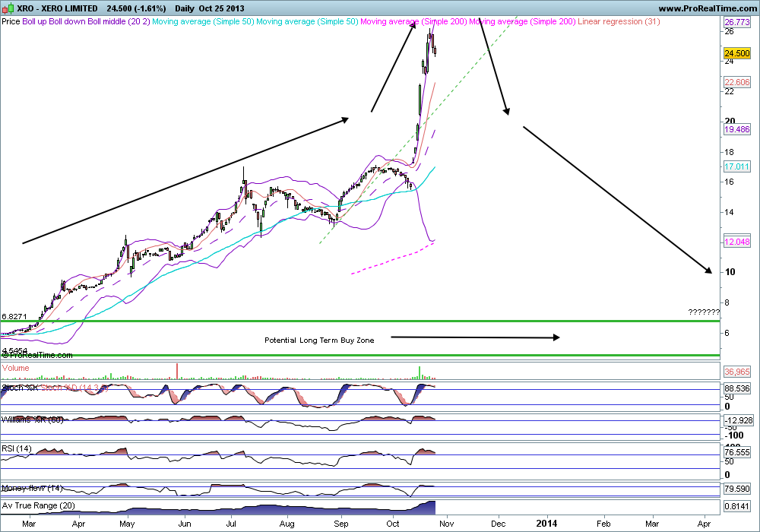Click the Price legend label
The width and height of the screenshot is (760, 532).
11,21
